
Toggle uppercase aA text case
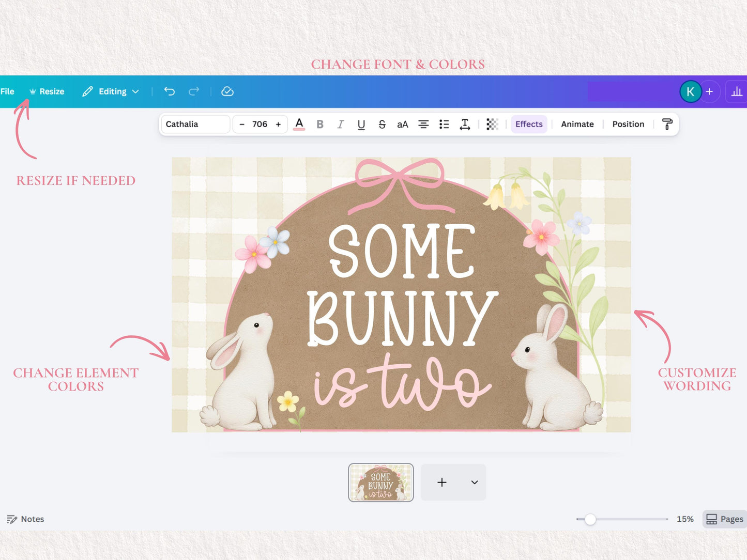point(403,124)
